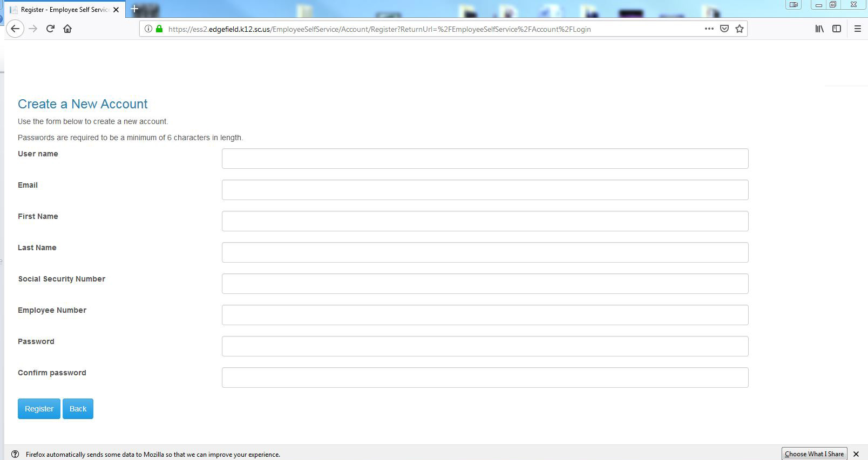
Task: View site information for the green padlock
Action: (159, 29)
